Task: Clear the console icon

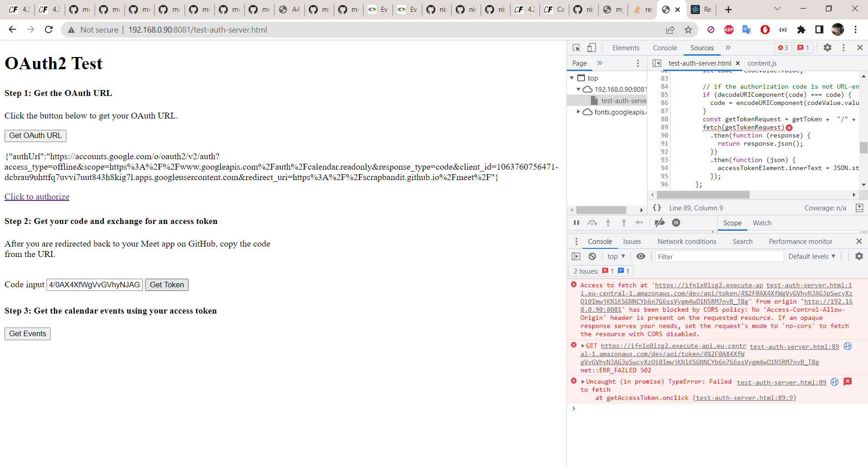Action: [592, 257]
